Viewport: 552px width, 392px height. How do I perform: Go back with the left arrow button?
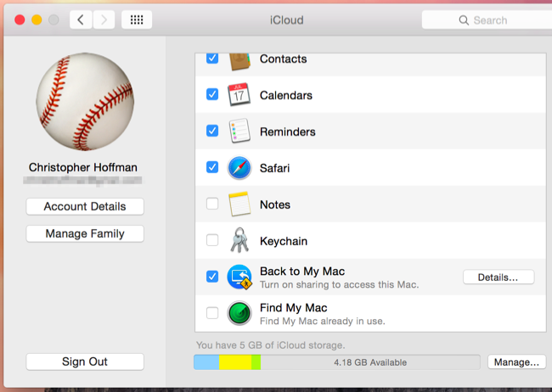tap(80, 20)
